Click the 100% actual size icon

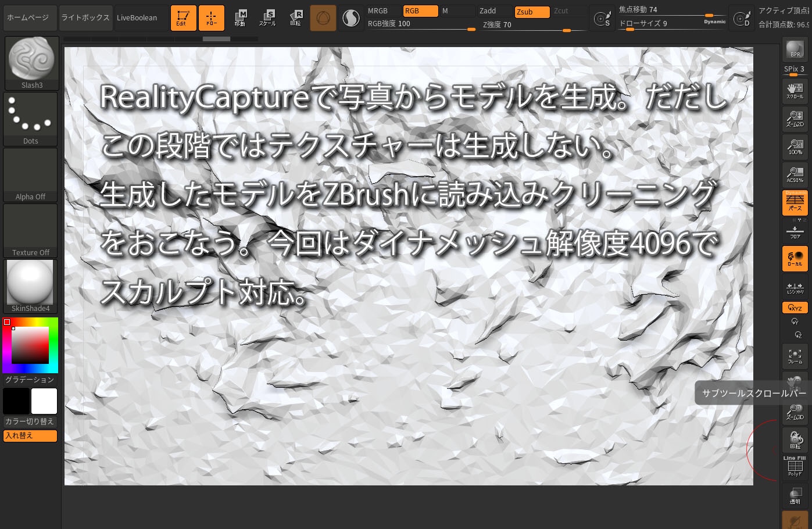(x=795, y=146)
